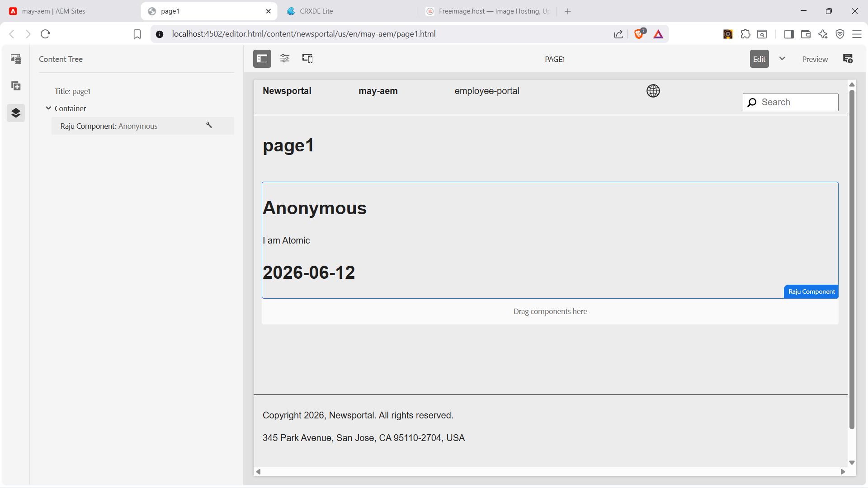Open the employee-portal navigation link
Viewport: 868px width, 488px height.
[486, 91]
